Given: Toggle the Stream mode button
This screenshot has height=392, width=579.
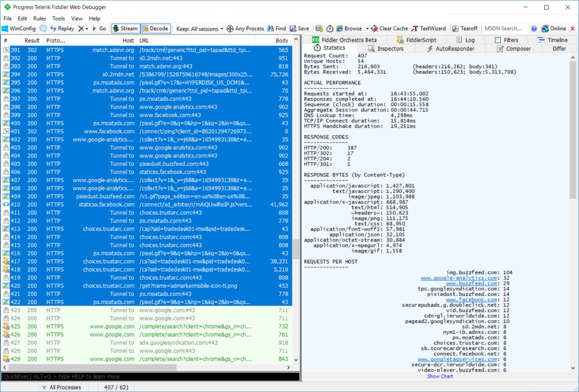Looking at the screenshot, I should 126,29.
